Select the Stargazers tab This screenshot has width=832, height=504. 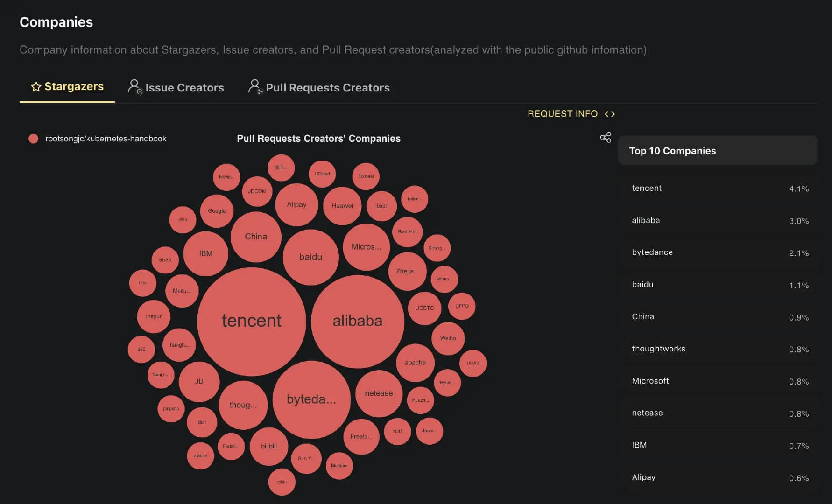(x=67, y=87)
